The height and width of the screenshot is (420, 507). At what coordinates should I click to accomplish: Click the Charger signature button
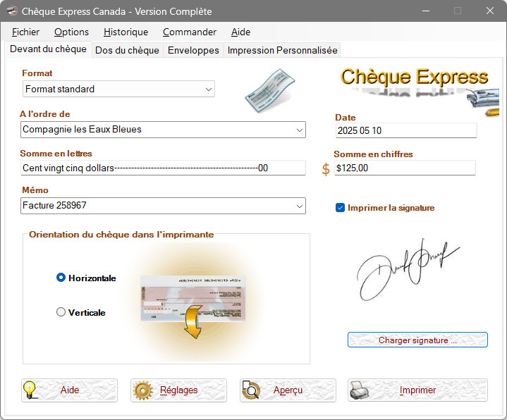coord(417,340)
